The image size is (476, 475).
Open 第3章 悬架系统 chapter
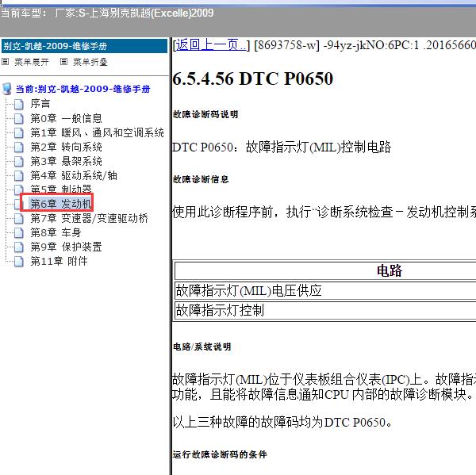66,161
